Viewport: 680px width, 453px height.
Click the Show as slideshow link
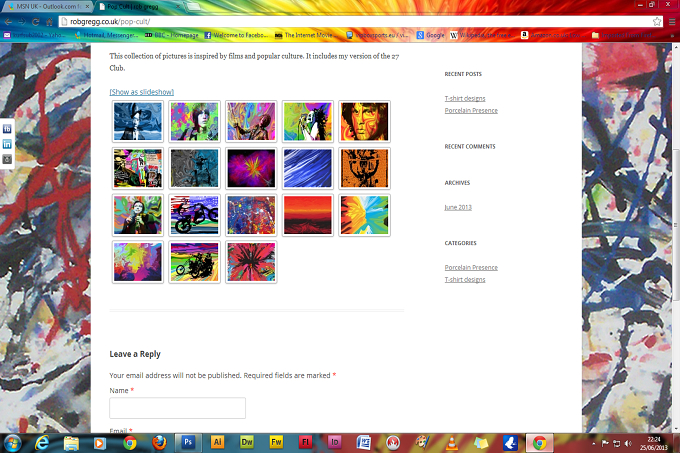coord(141,92)
